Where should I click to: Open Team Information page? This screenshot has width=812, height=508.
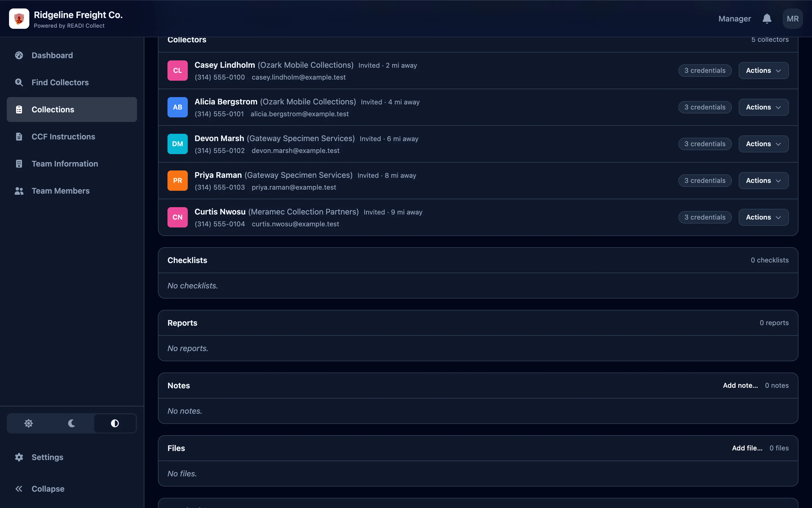point(72,164)
